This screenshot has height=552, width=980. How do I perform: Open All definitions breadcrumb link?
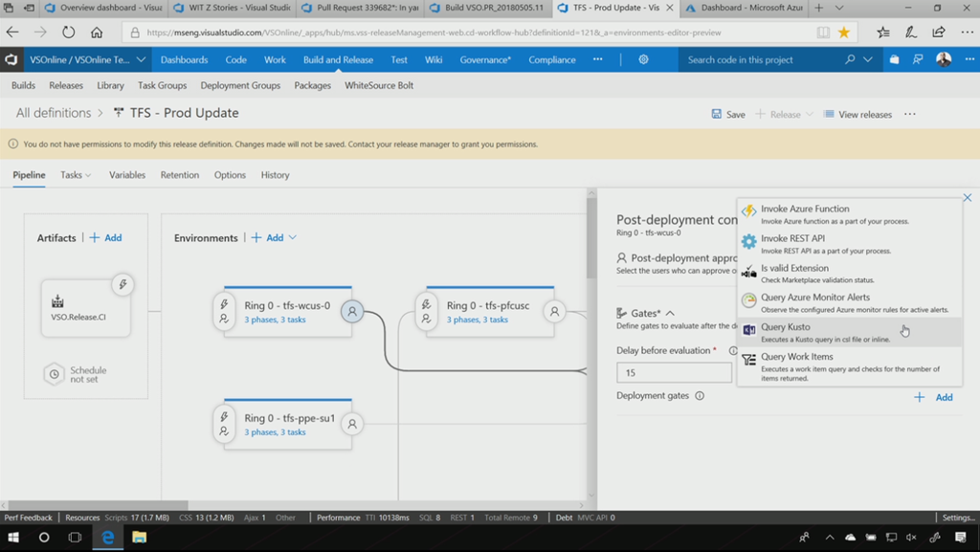(54, 113)
